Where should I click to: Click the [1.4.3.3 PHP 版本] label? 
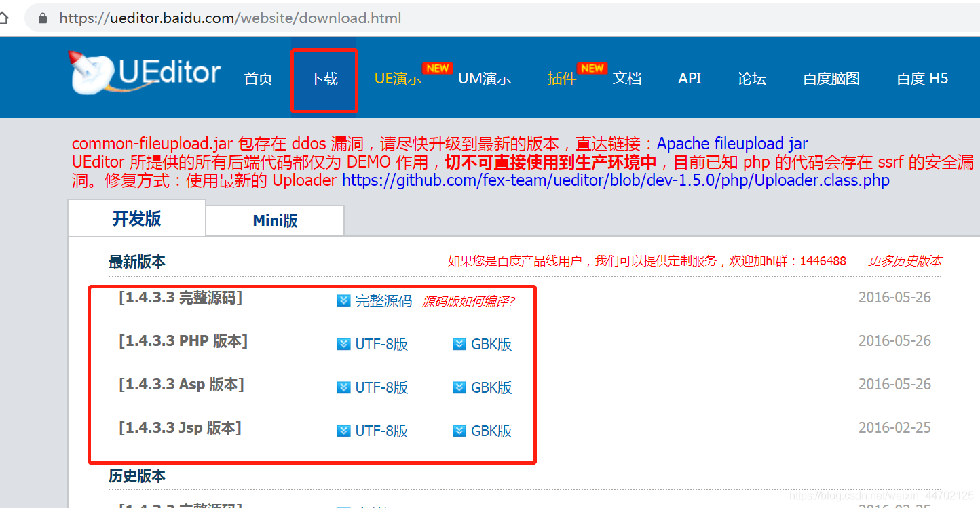(183, 341)
